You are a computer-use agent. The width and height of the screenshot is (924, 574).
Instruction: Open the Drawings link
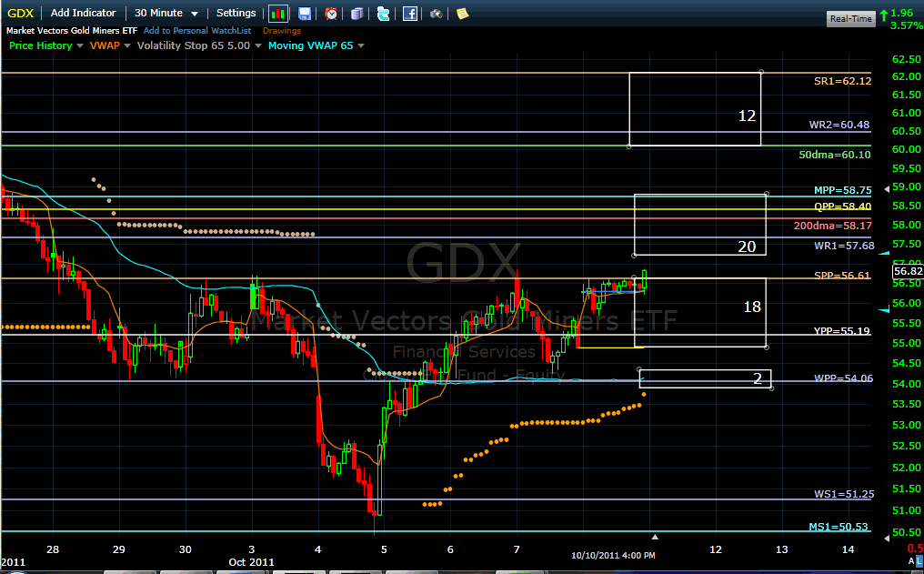282,31
